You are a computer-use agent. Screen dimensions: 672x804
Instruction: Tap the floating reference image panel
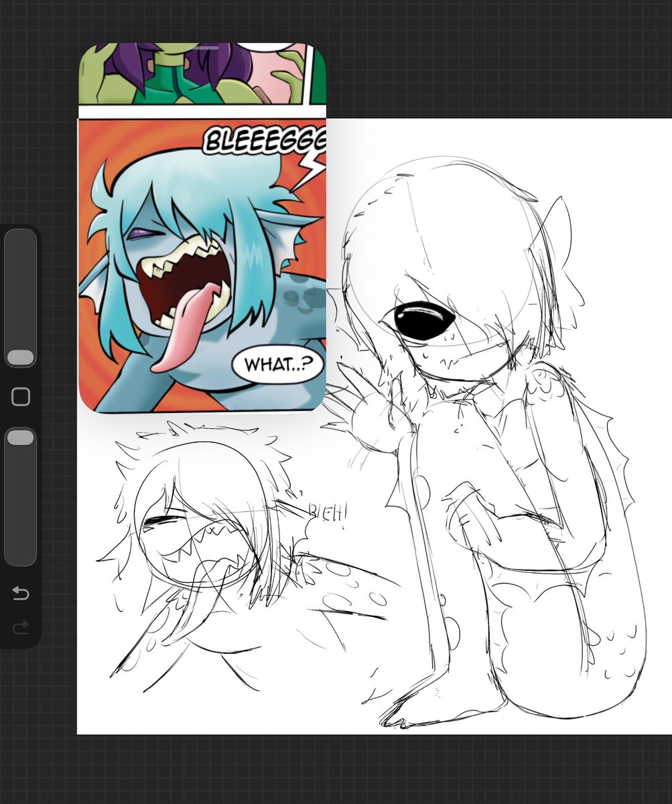click(202, 228)
